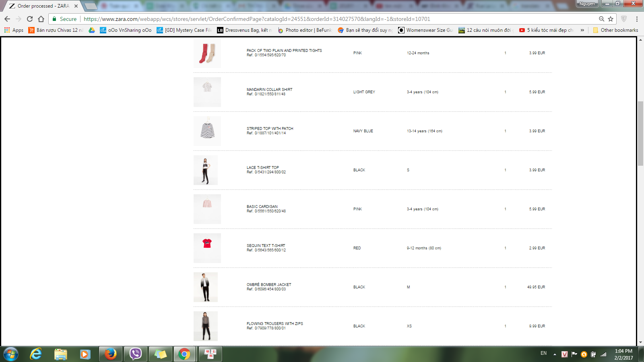Click the browser reload button

(30, 19)
